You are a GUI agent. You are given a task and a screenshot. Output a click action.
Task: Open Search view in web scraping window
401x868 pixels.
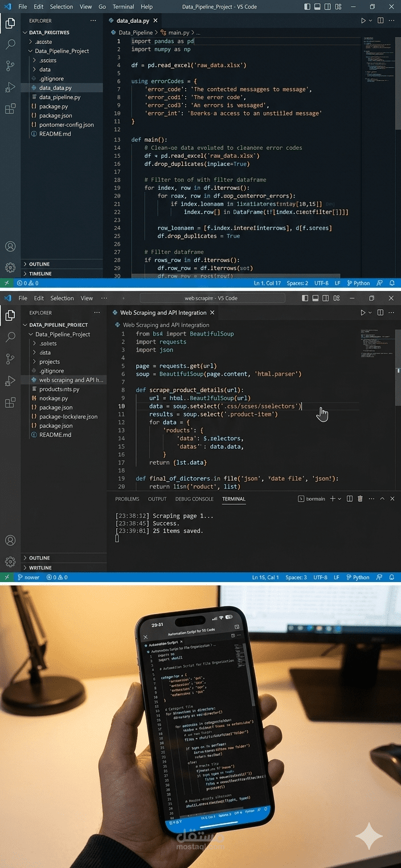coord(10,337)
